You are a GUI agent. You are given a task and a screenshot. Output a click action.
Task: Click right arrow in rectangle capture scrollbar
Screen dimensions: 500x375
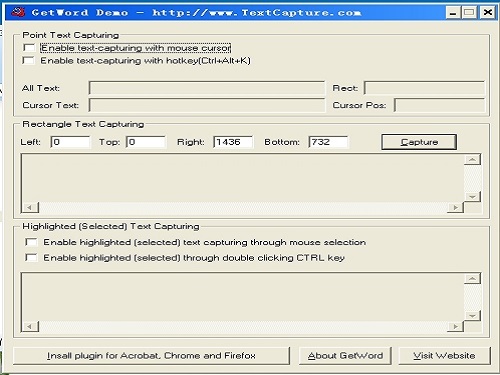455,207
